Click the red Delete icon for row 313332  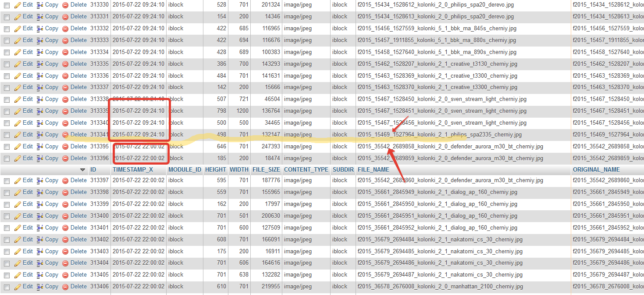point(65,29)
